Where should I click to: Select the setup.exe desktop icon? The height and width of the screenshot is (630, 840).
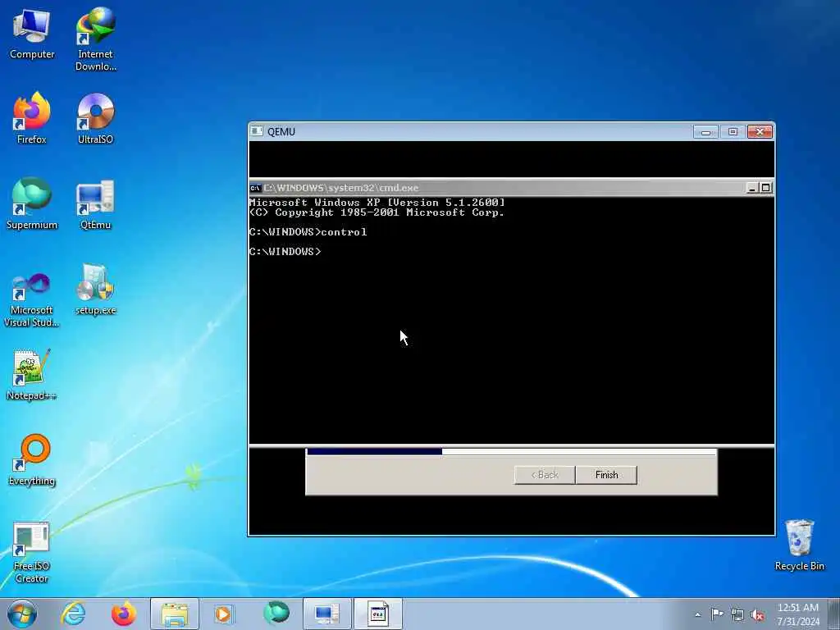[x=95, y=290]
